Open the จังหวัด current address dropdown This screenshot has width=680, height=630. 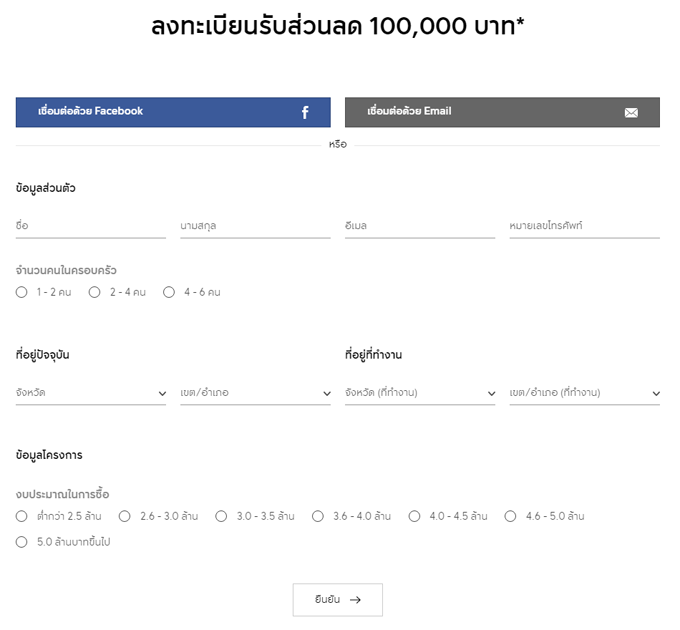coord(91,393)
